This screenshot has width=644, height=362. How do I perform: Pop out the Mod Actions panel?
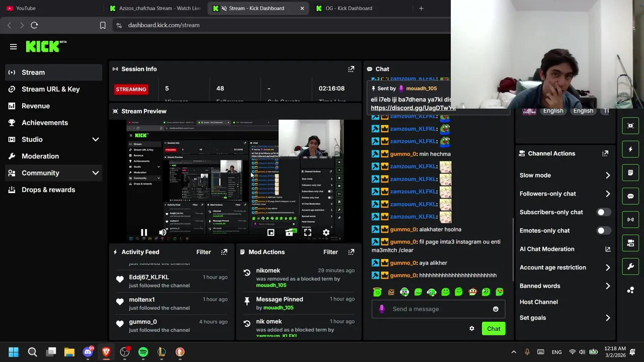pyautogui.click(x=351, y=252)
